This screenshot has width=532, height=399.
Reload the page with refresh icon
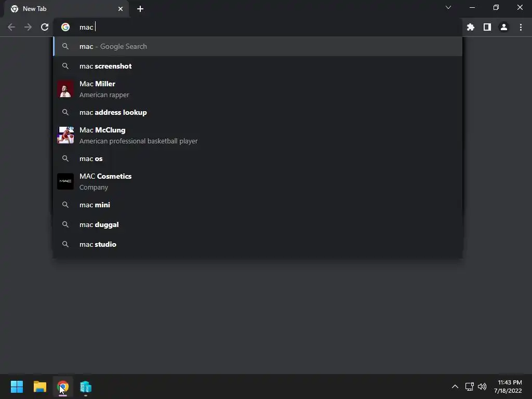click(x=45, y=27)
